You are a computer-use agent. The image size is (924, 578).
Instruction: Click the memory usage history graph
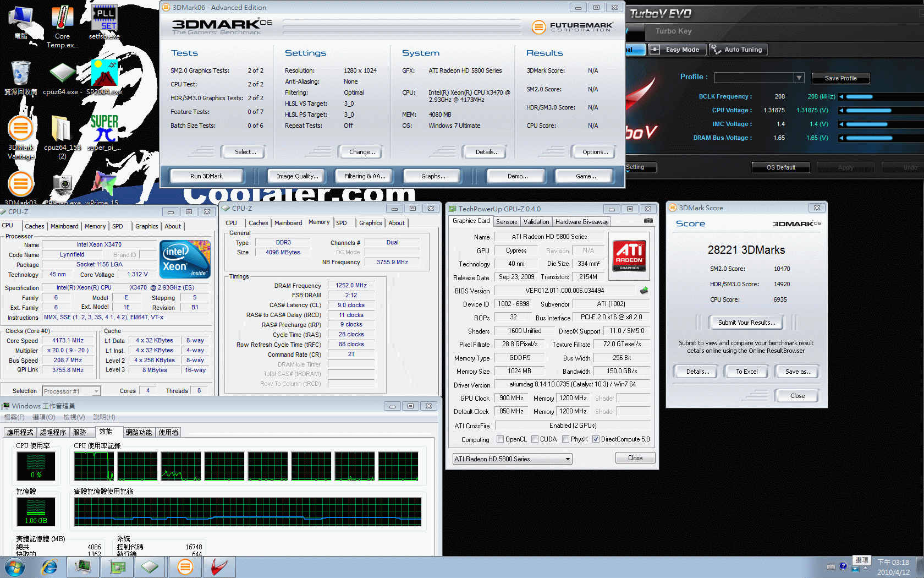click(248, 512)
